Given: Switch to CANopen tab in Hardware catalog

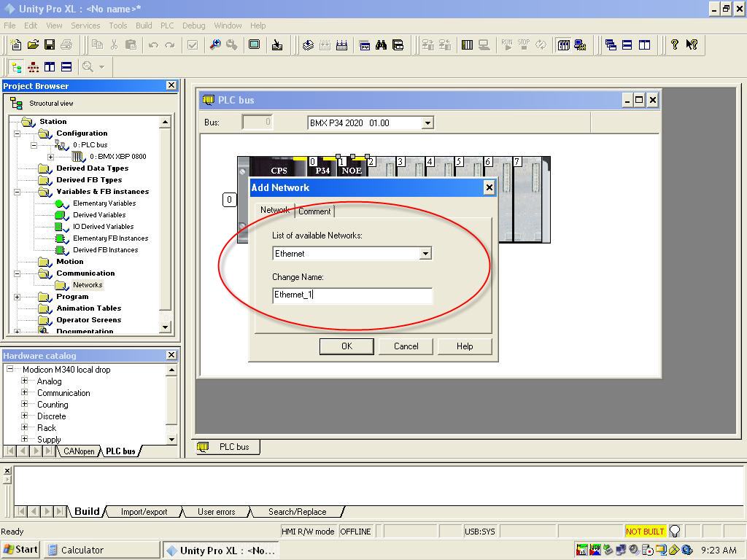Looking at the screenshot, I should click(x=79, y=451).
